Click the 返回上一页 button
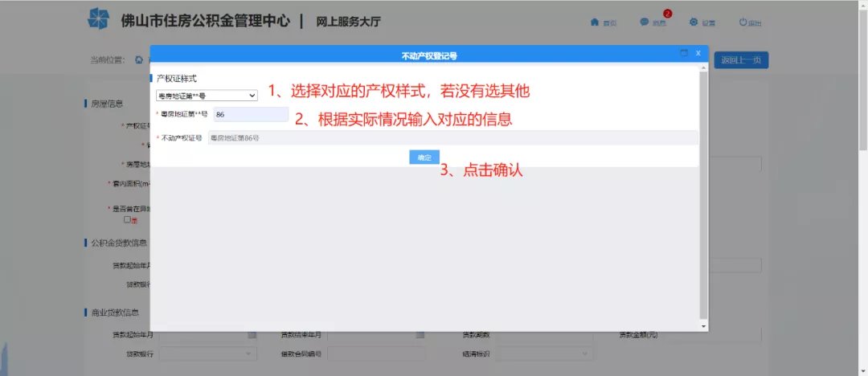 740,59
